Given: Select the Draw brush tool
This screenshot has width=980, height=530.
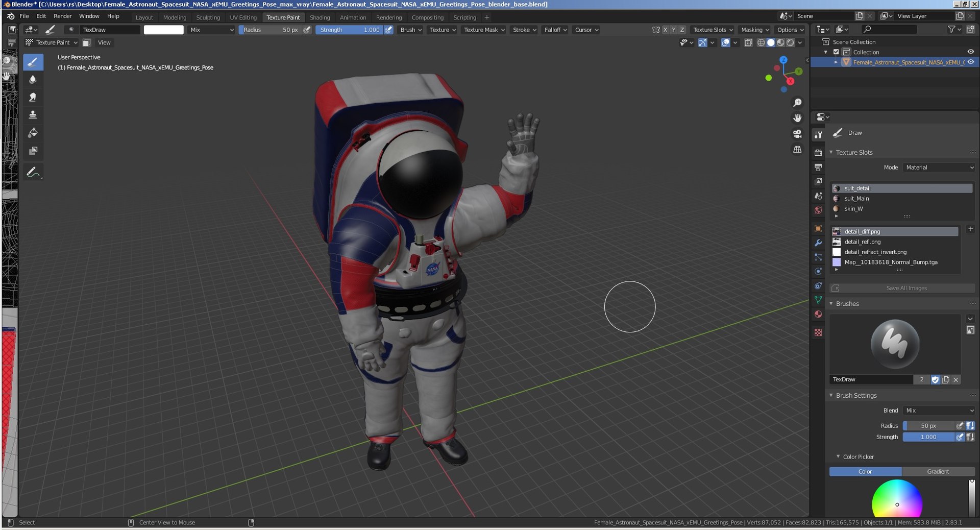Looking at the screenshot, I should [x=33, y=62].
